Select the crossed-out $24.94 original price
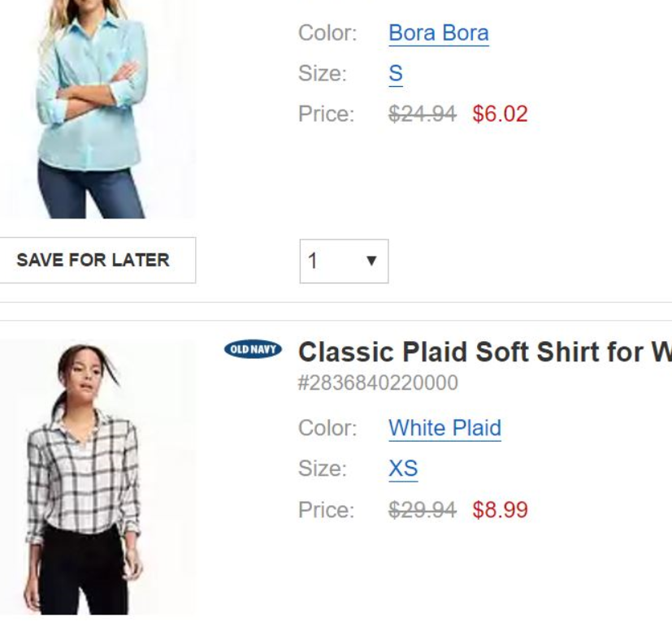The height and width of the screenshot is (622, 672). click(423, 114)
